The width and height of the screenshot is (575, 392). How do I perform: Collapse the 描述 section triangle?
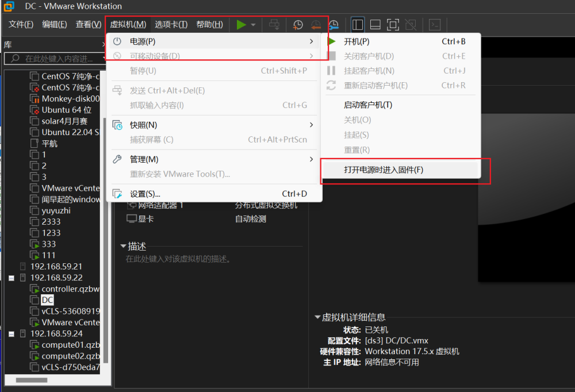(x=123, y=246)
